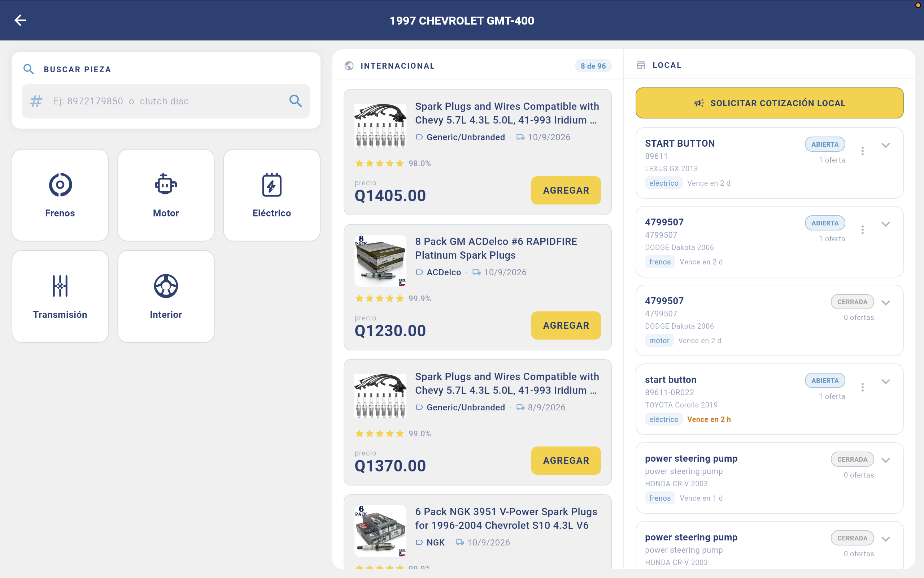Expand the START BUTTON Lexus quote
Image resolution: width=924 pixels, height=578 pixels.
pyautogui.click(x=886, y=145)
